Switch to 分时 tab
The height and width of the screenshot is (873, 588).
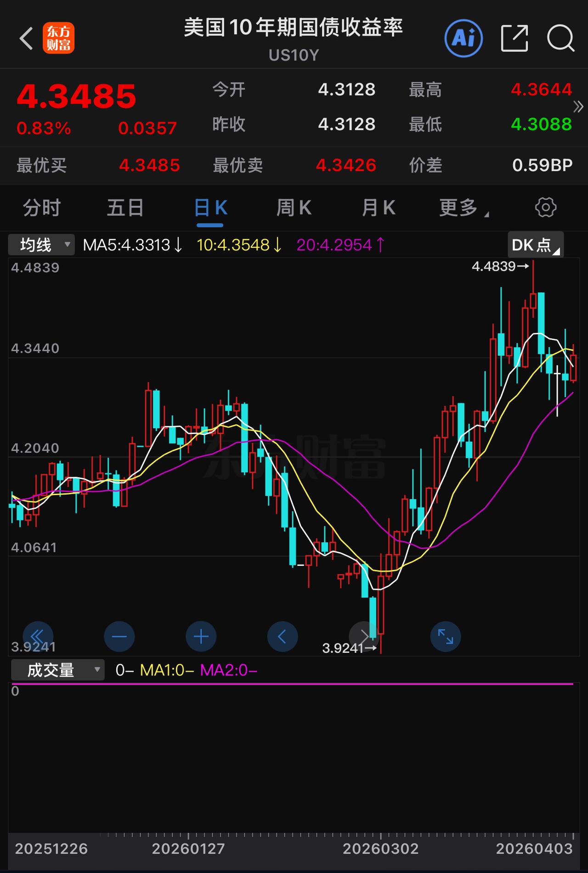42,208
